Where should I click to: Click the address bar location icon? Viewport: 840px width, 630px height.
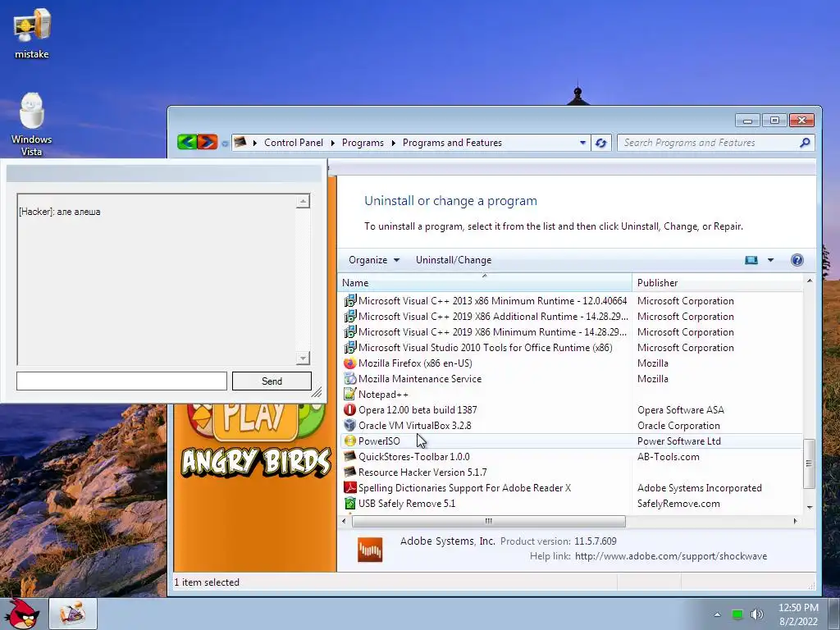240,143
